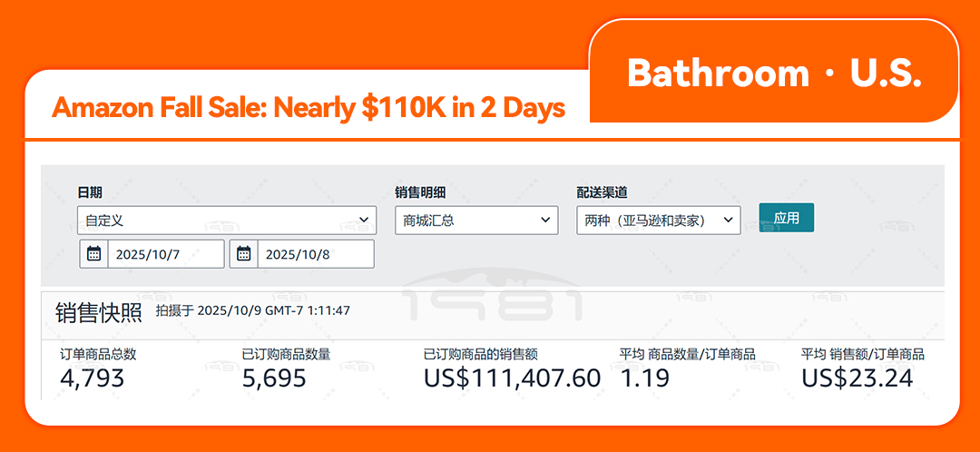Viewport: 980px width, 452px height.
Task: Expand the 自定义 date range dropdown
Action: (x=226, y=221)
